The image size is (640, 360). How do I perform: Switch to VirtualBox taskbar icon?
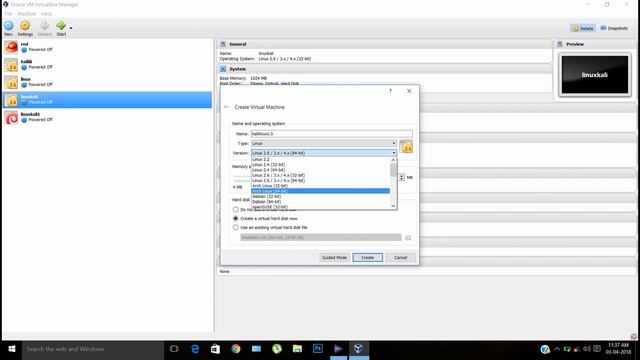click(358, 349)
